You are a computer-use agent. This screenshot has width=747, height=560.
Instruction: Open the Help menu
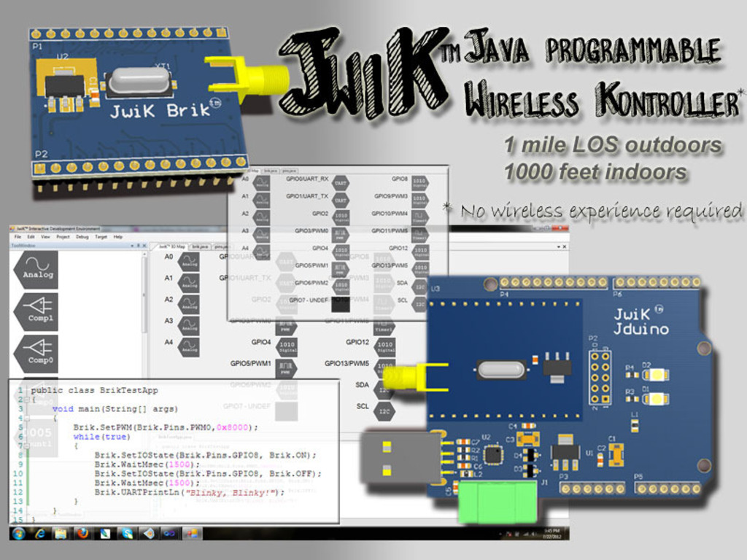tap(117, 237)
